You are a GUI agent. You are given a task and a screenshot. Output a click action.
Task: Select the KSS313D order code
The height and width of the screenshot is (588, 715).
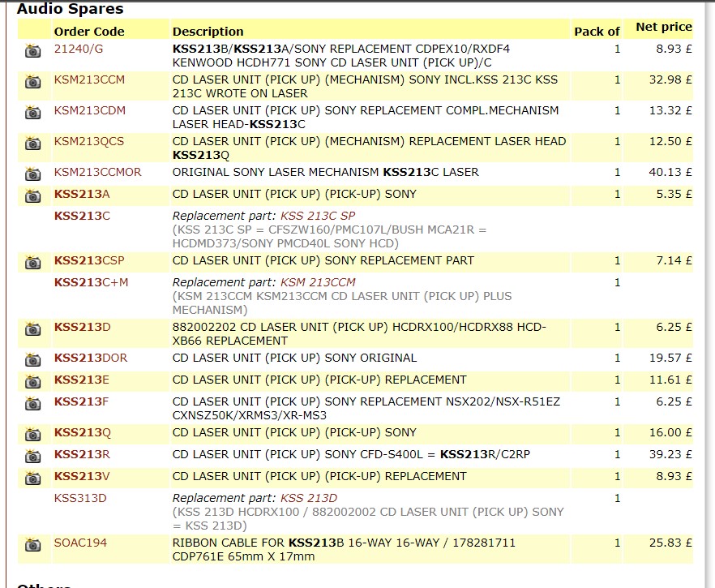tap(80, 498)
